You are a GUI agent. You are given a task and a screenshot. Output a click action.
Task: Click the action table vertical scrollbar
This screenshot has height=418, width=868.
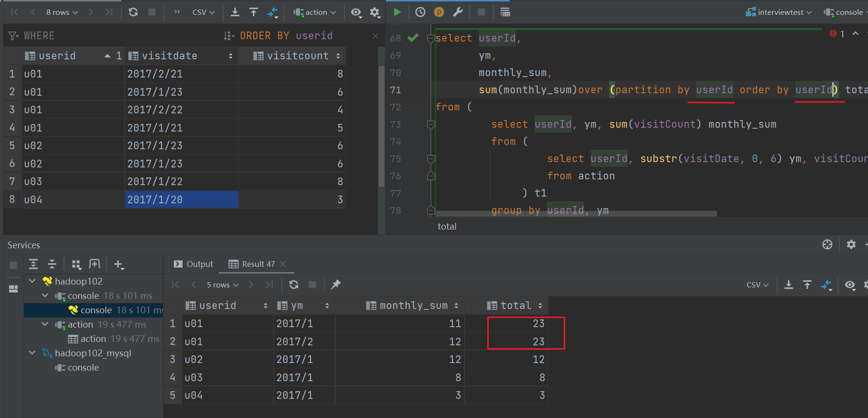pos(381,125)
